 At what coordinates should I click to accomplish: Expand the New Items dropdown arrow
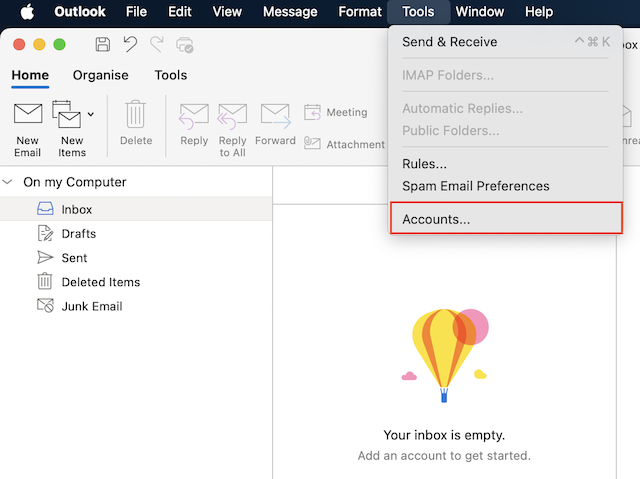[91, 115]
